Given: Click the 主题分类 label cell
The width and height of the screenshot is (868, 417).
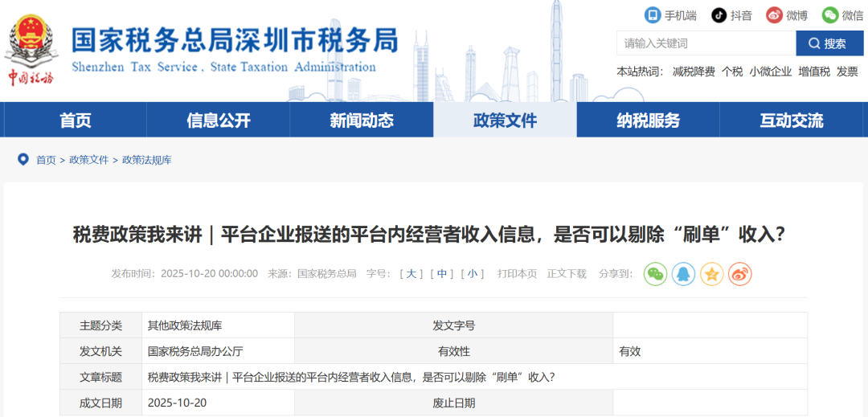Looking at the screenshot, I should 100,325.
